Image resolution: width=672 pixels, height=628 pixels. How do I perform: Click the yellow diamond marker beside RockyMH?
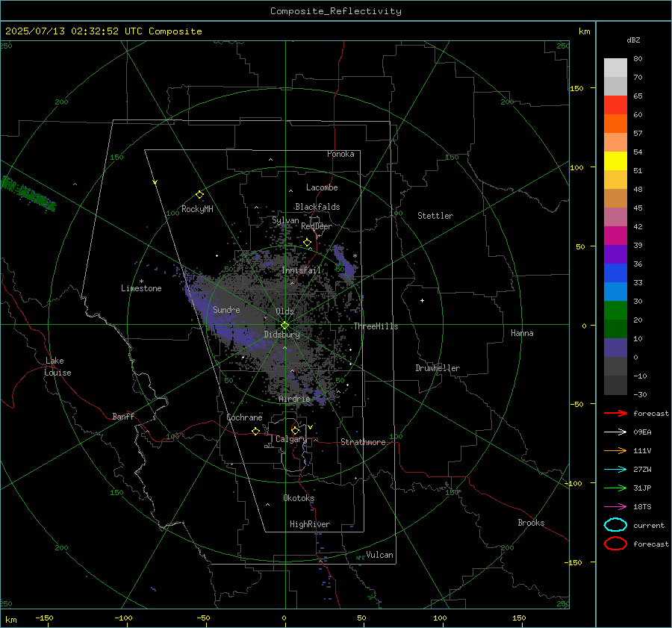tap(199, 195)
